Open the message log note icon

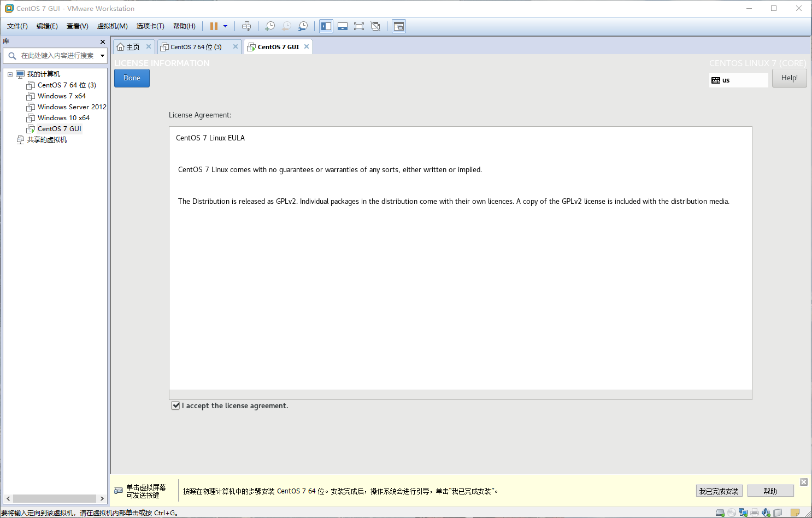(795, 513)
